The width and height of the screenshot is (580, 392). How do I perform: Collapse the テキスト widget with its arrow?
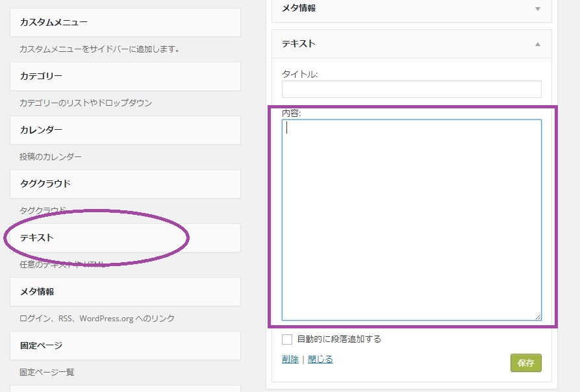(x=537, y=44)
